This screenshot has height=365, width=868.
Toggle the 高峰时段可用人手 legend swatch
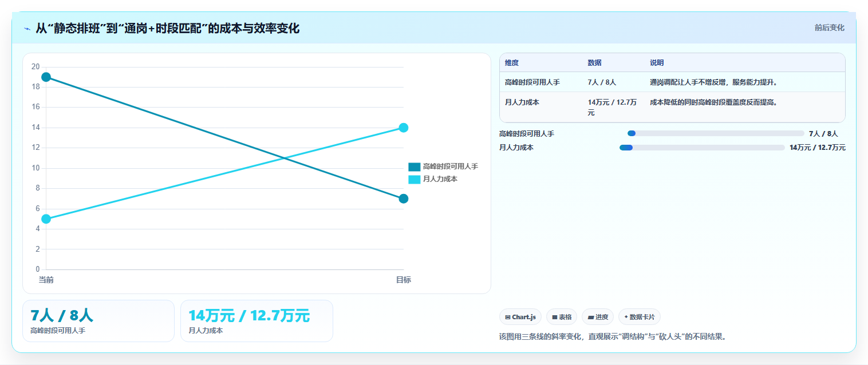click(x=414, y=166)
